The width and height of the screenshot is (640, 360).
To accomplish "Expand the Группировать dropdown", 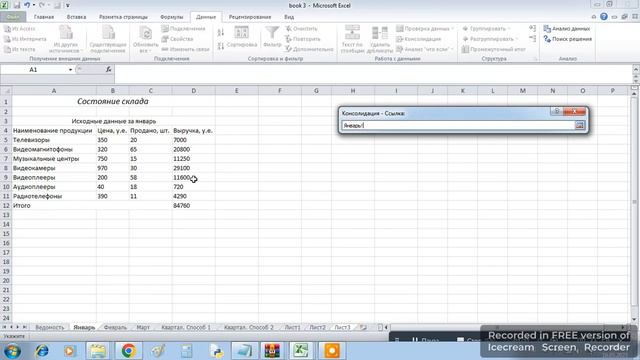I will pos(509,29).
